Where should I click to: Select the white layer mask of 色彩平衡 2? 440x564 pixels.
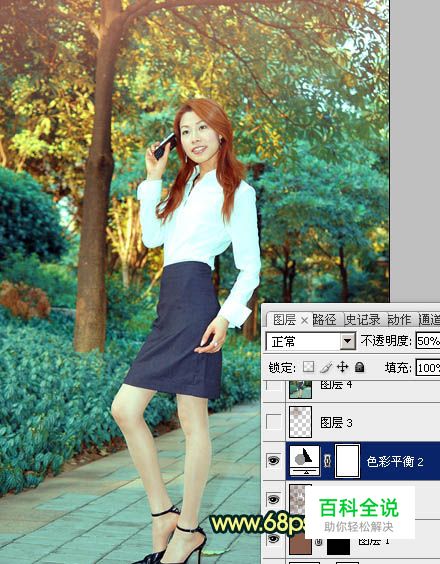pyautogui.click(x=347, y=461)
